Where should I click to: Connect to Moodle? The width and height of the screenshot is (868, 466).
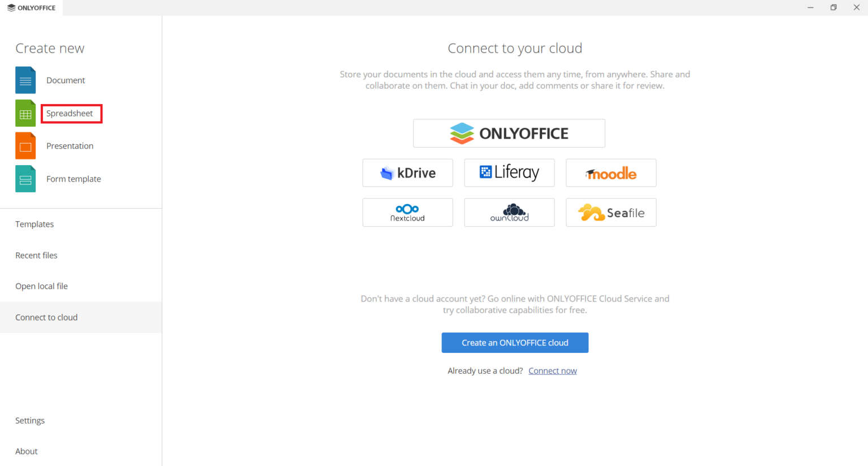pos(611,172)
